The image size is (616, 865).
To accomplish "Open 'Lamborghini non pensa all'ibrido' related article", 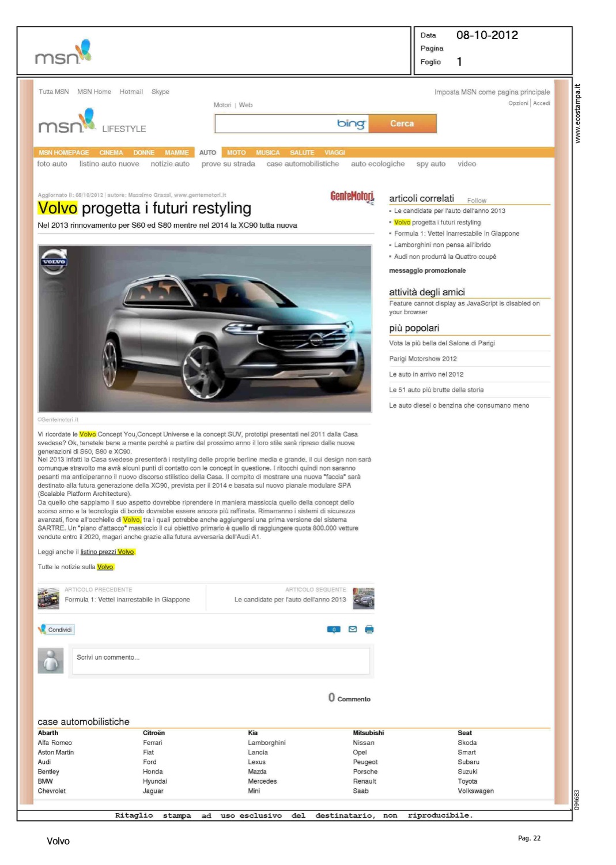I will pyautogui.click(x=442, y=245).
